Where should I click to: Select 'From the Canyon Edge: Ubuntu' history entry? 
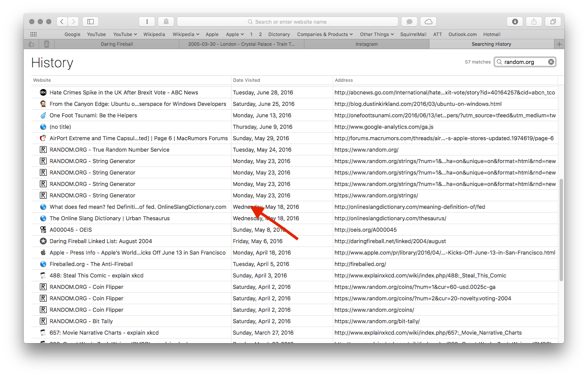pyautogui.click(x=295, y=104)
